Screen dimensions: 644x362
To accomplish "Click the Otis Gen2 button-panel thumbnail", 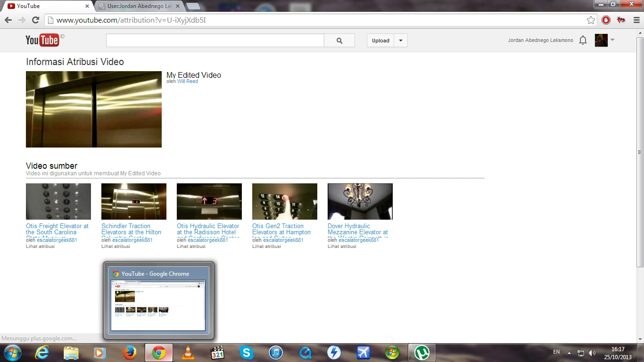I will (285, 201).
